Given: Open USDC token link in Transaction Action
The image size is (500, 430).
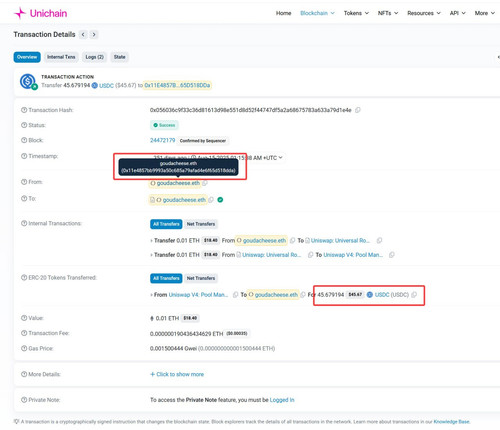Looking at the screenshot, I should (x=106, y=86).
